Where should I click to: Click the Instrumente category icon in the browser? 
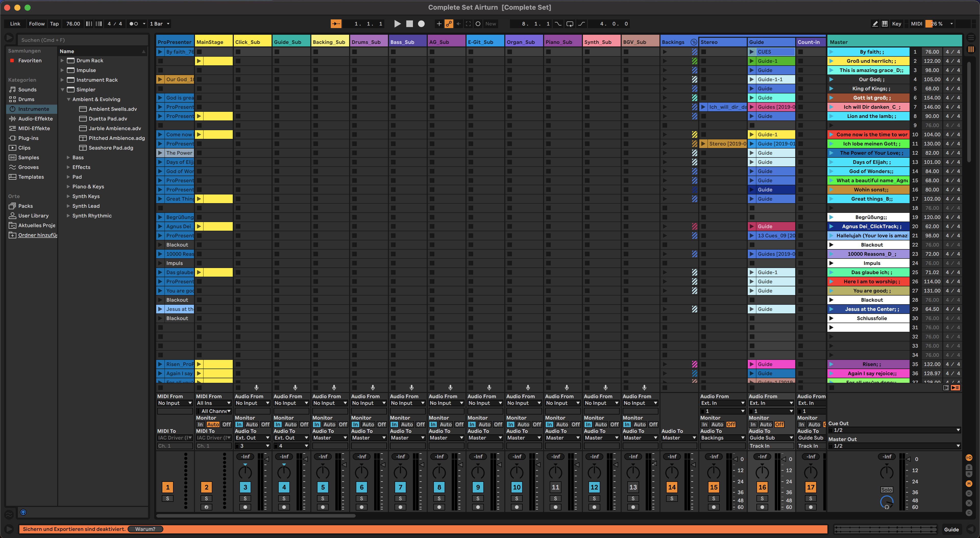[x=13, y=109]
